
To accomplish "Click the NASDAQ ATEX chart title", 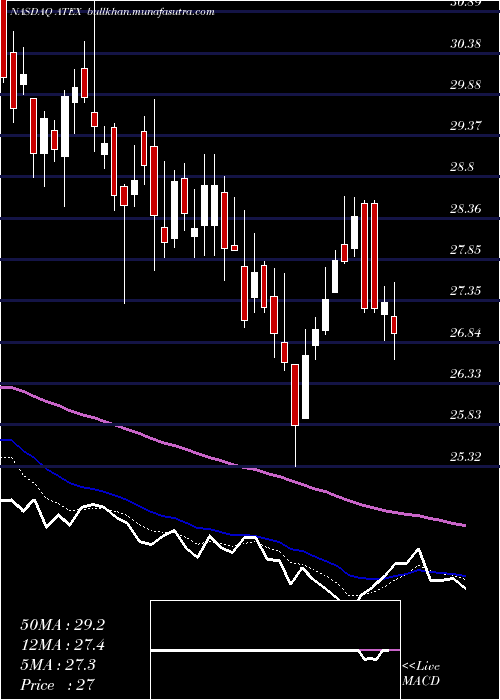I will (45, 12).
